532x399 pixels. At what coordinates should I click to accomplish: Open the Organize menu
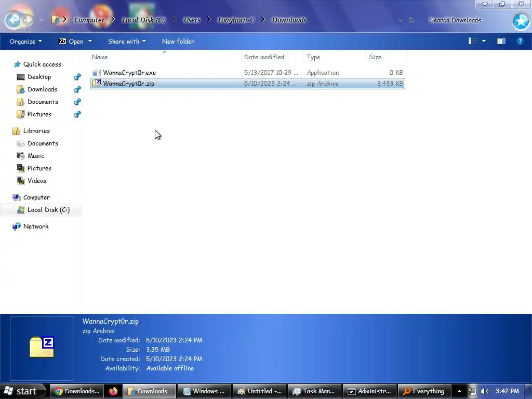pos(26,42)
